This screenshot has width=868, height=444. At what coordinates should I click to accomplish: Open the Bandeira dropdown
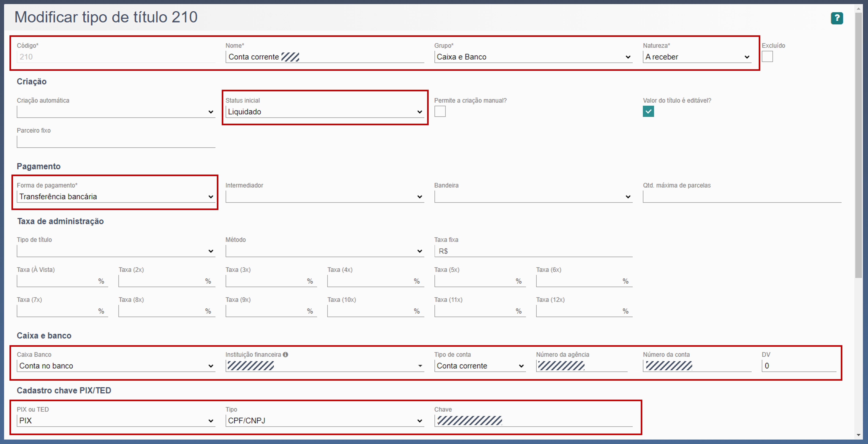pos(533,197)
